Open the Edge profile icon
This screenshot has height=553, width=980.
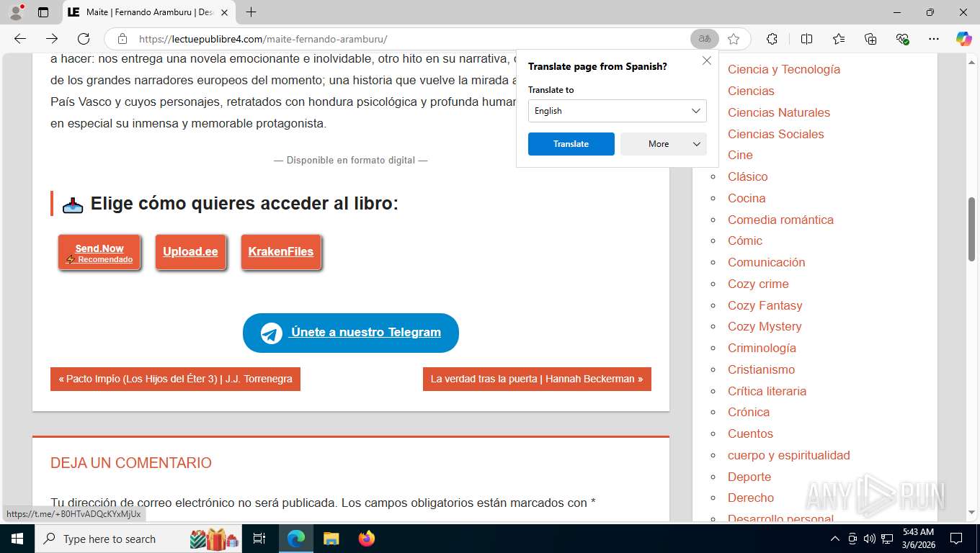click(16, 12)
